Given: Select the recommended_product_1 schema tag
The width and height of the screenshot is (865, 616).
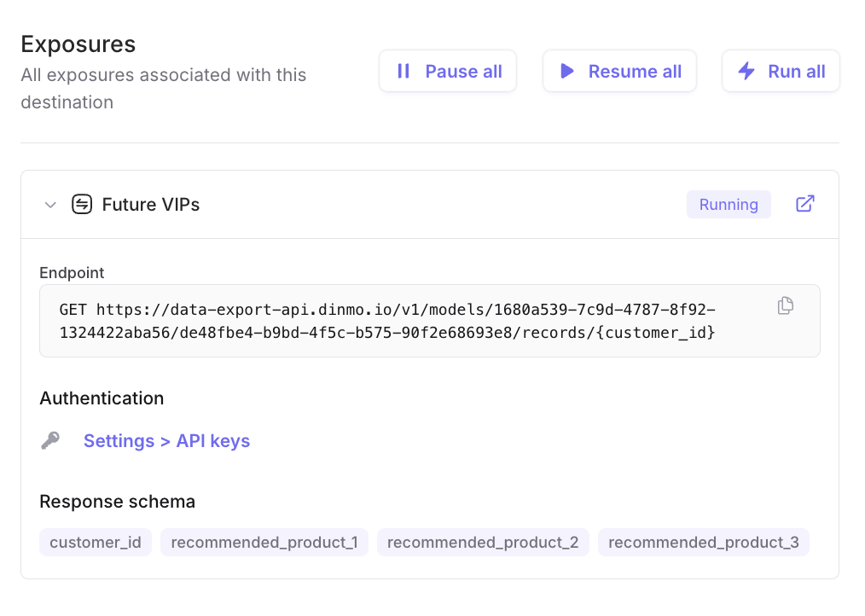Looking at the screenshot, I should [x=264, y=542].
